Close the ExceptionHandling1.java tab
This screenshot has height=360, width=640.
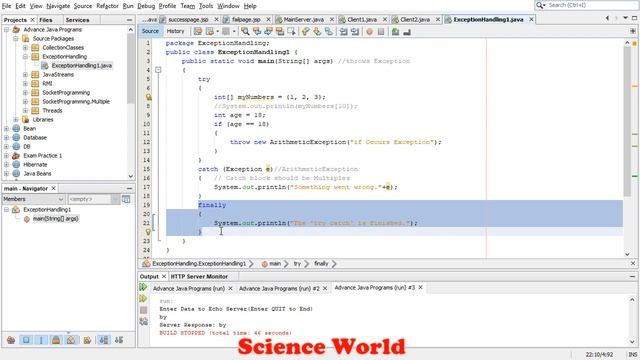[x=531, y=19]
